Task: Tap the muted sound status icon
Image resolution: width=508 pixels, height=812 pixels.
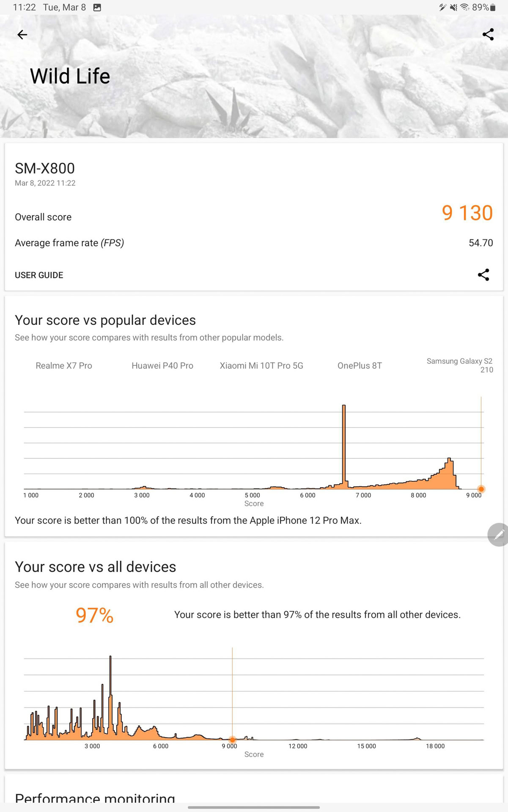Action: click(x=453, y=8)
